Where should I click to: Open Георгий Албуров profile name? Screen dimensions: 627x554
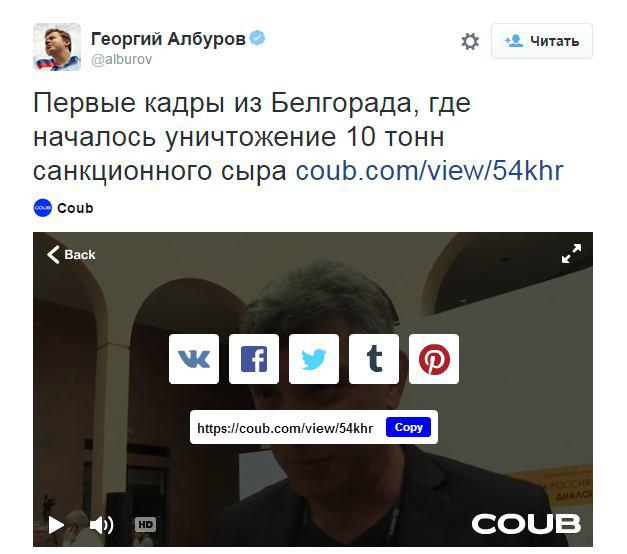[168, 39]
